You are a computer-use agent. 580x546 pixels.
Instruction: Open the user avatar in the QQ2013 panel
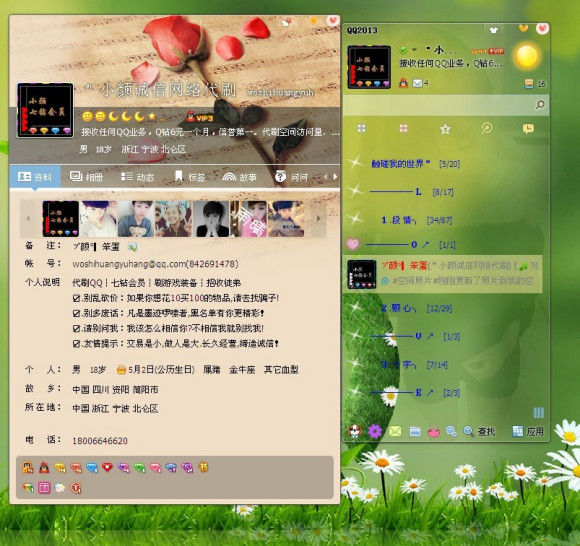tap(369, 67)
